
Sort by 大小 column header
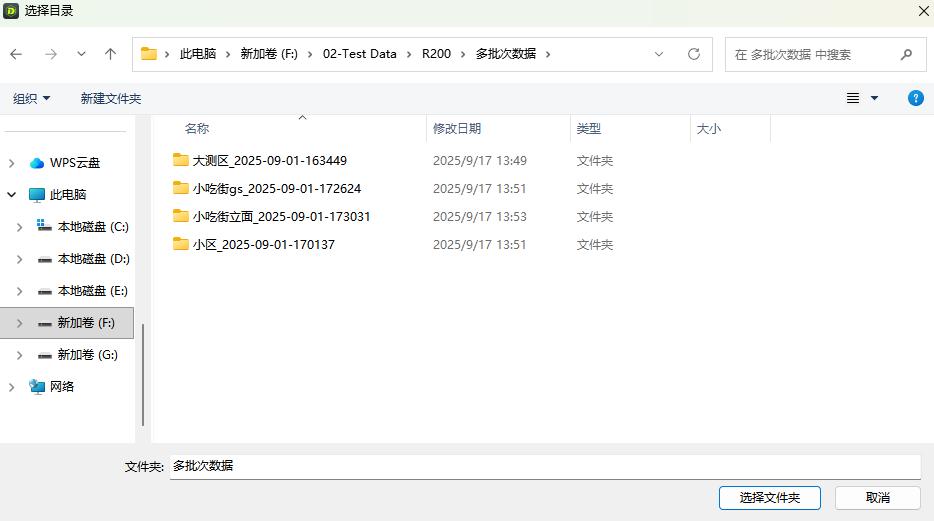click(709, 129)
